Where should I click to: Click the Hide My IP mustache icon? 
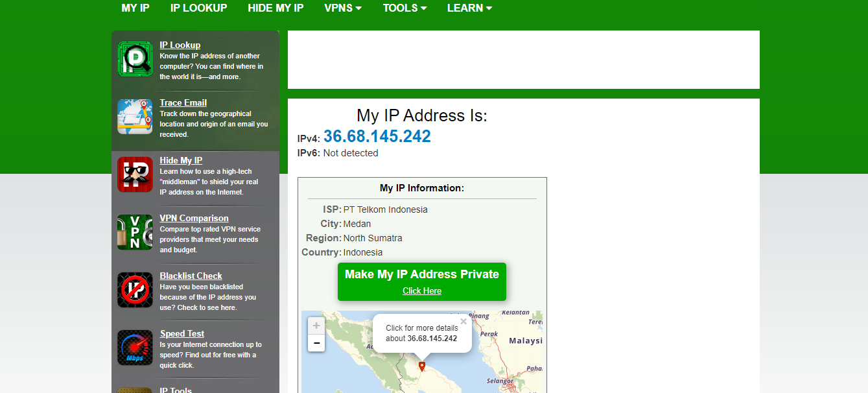pos(135,174)
